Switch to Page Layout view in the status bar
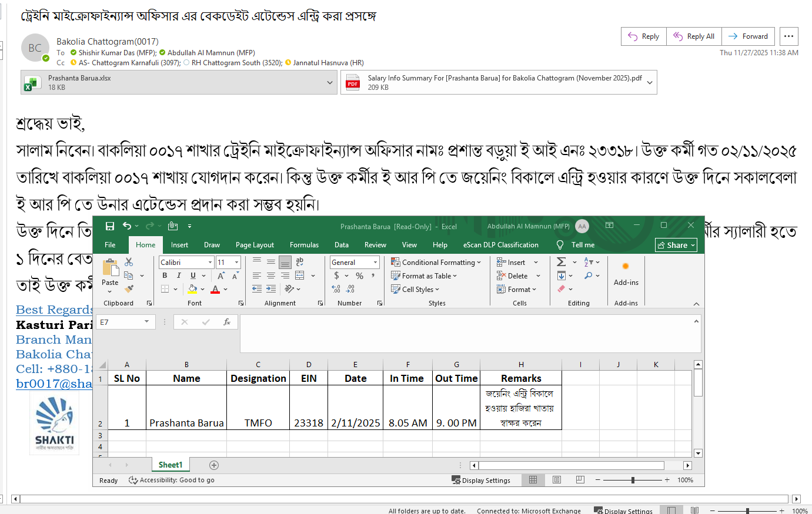 point(556,480)
